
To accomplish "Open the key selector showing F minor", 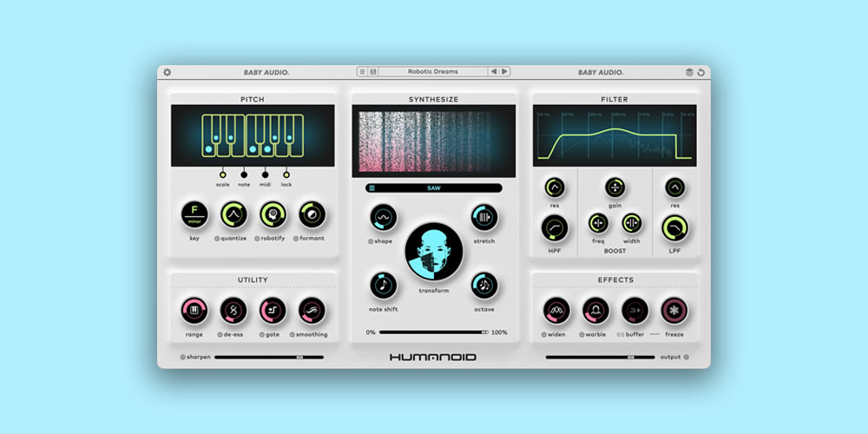I will coord(194,214).
